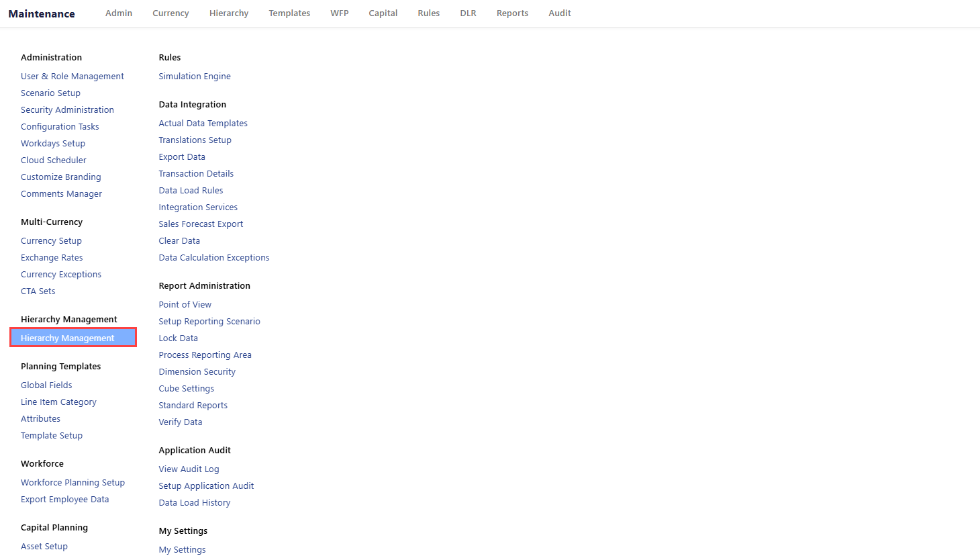Go to Dimension Security
This screenshot has width=980, height=556.
pyautogui.click(x=197, y=371)
